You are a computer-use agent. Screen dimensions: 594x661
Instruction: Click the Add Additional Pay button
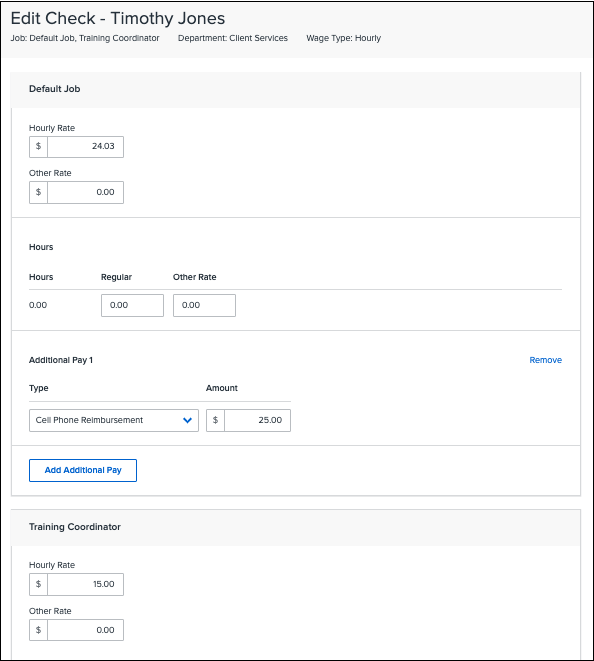click(x=83, y=470)
